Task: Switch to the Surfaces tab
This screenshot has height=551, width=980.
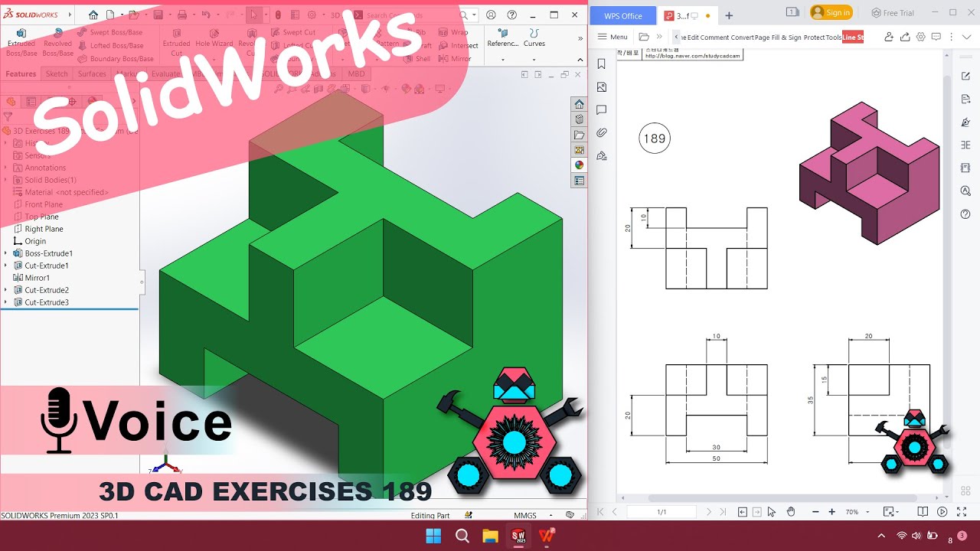Action: 92,74
